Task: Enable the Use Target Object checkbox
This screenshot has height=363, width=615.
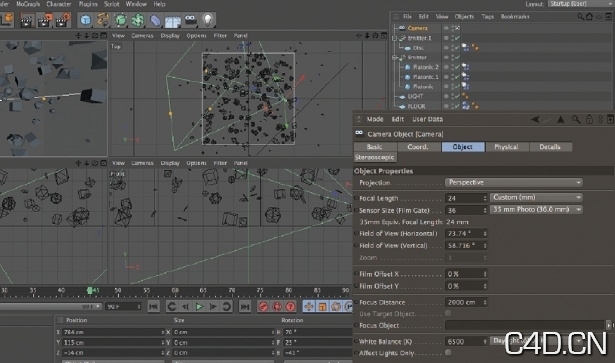Action: tap(448, 313)
